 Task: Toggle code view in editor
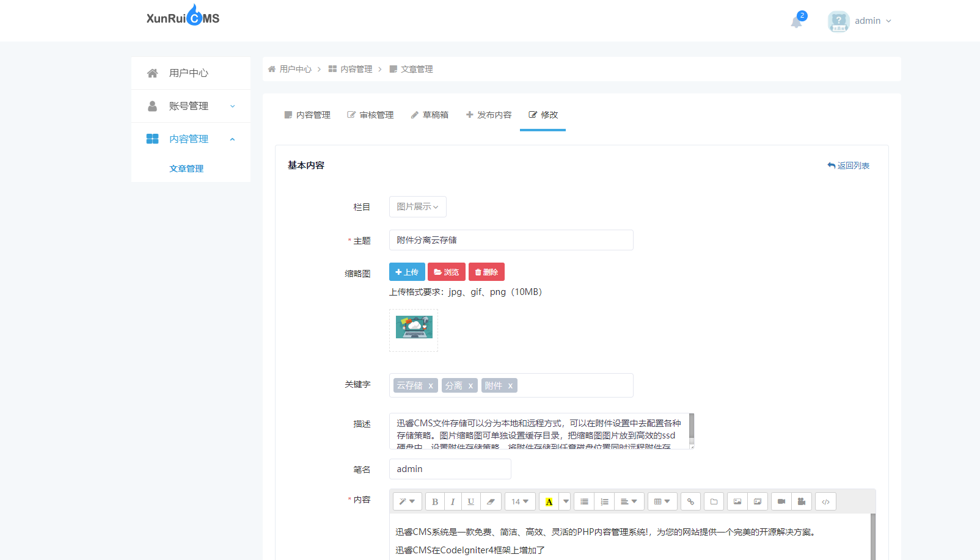click(x=825, y=501)
